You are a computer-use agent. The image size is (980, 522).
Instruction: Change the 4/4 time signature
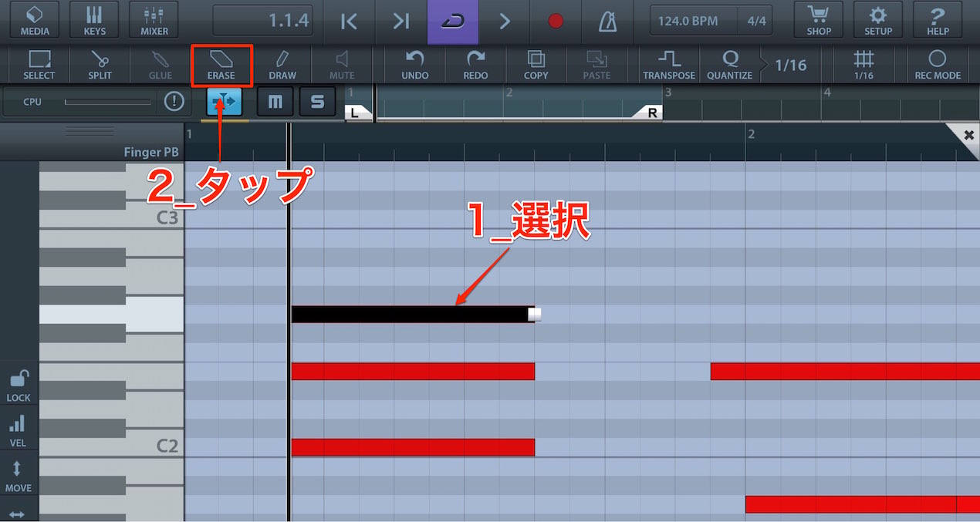coord(756,22)
